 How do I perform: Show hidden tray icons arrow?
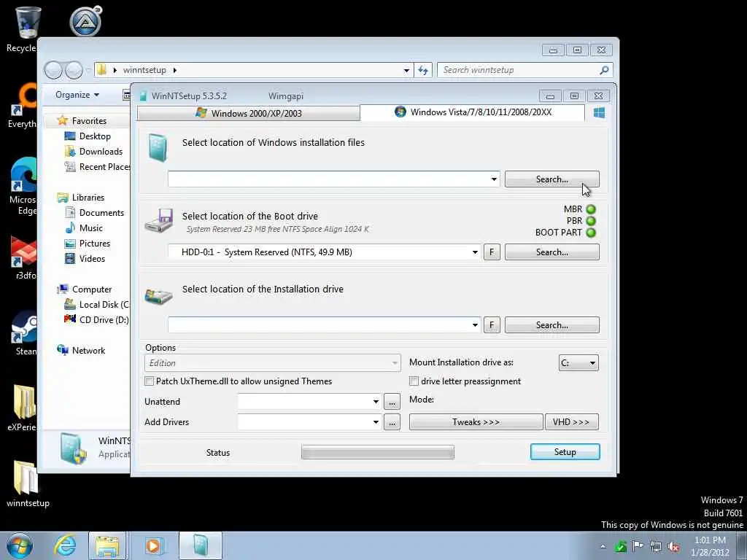click(603, 547)
